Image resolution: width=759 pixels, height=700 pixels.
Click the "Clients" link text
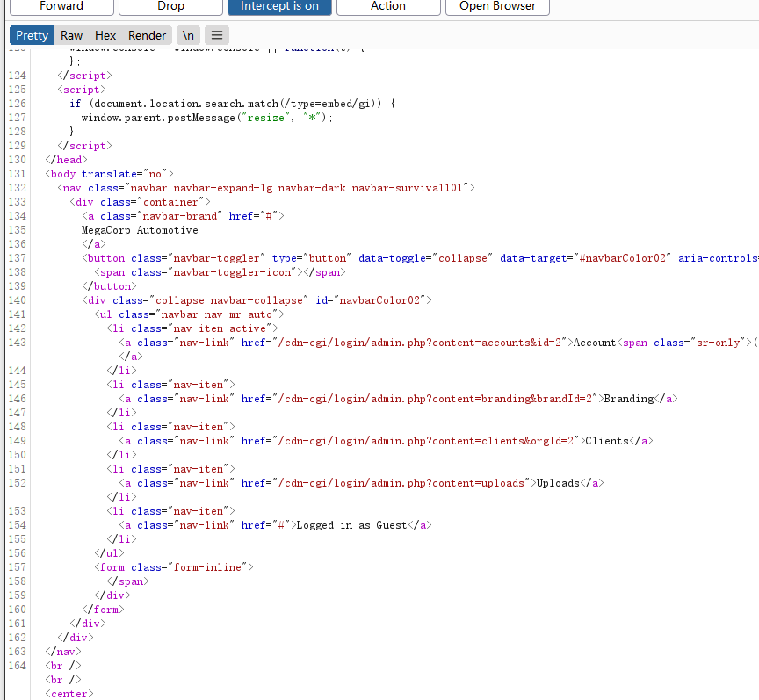pos(607,441)
